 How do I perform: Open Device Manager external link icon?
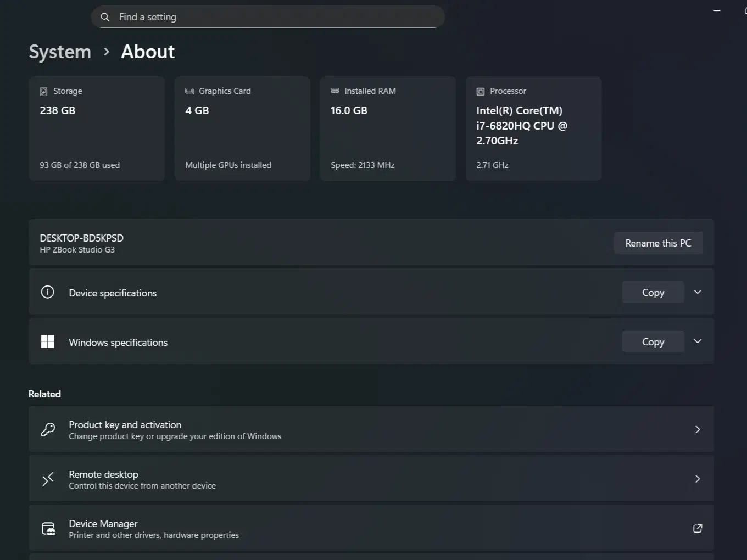click(698, 528)
